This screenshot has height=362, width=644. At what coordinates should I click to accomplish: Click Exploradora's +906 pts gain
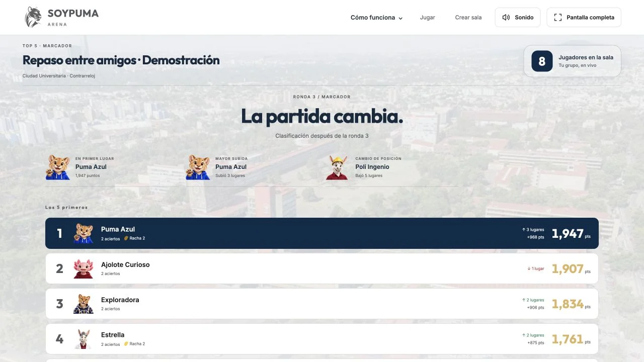pos(535,308)
